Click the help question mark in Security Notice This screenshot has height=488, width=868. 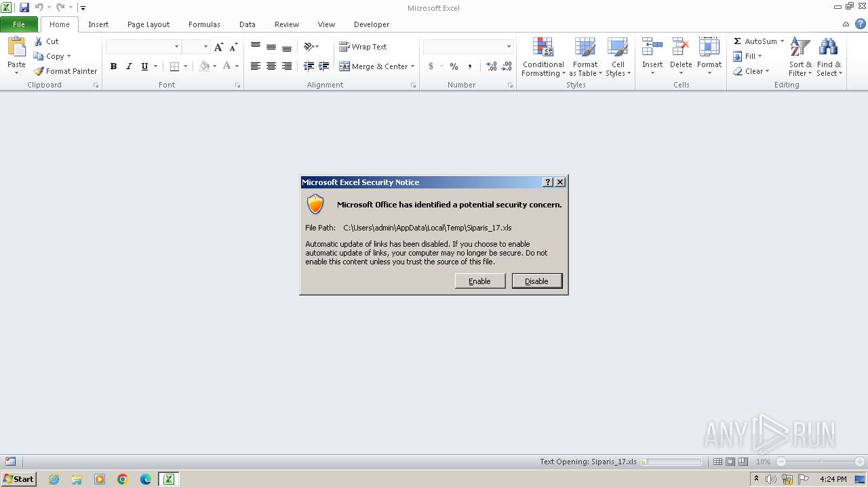coord(548,182)
